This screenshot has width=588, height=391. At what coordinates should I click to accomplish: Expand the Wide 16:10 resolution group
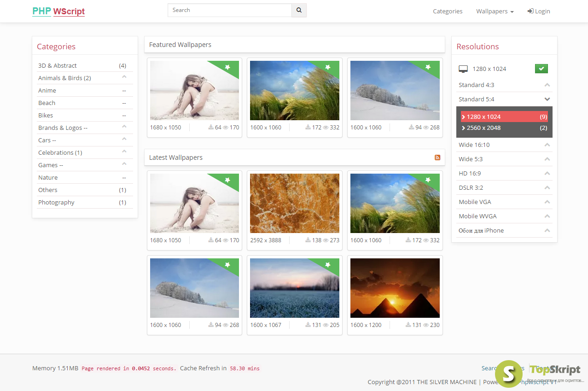(x=504, y=145)
